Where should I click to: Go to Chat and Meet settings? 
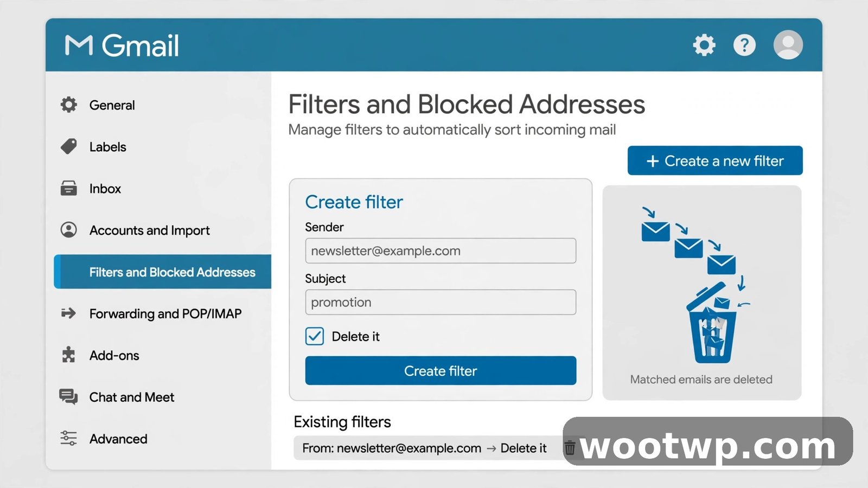point(132,397)
